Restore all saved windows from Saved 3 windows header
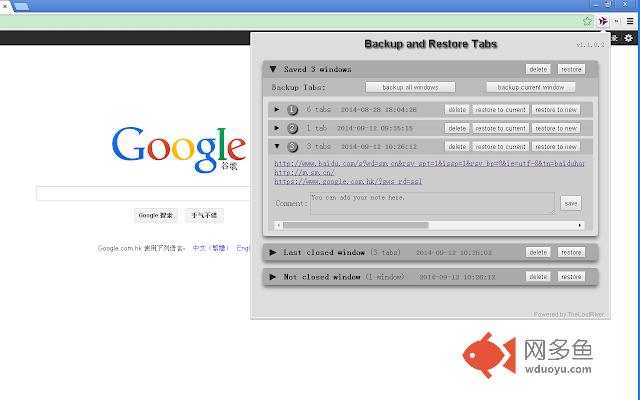Screen dimensions: 640x400 (x=571, y=69)
